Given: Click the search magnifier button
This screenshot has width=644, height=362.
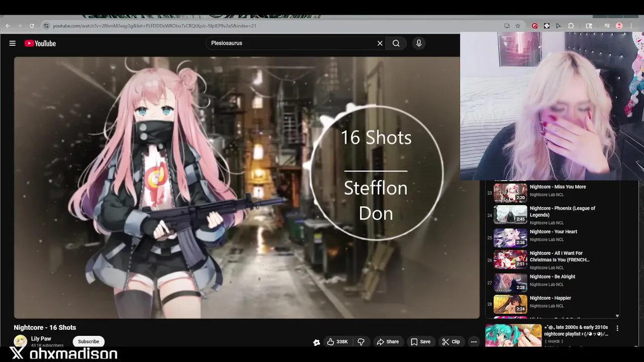Looking at the screenshot, I should pyautogui.click(x=396, y=43).
